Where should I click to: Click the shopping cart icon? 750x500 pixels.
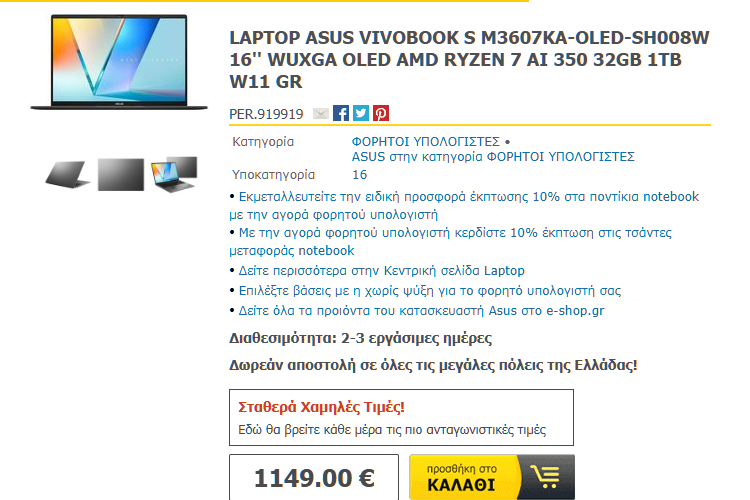coord(546,477)
